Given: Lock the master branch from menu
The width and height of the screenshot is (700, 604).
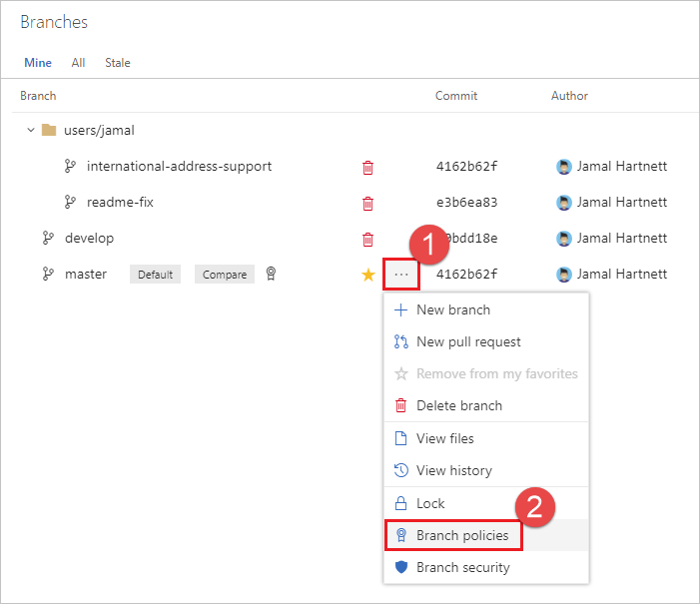Looking at the screenshot, I should click(430, 503).
